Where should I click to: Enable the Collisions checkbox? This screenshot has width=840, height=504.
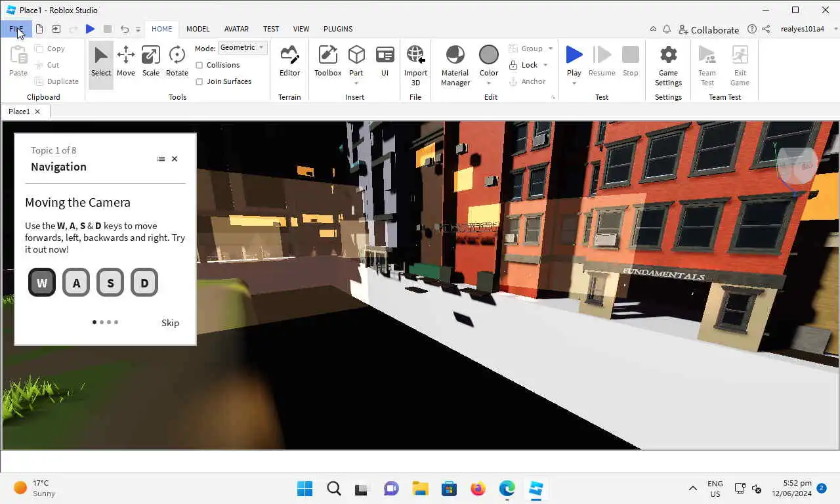point(199,65)
